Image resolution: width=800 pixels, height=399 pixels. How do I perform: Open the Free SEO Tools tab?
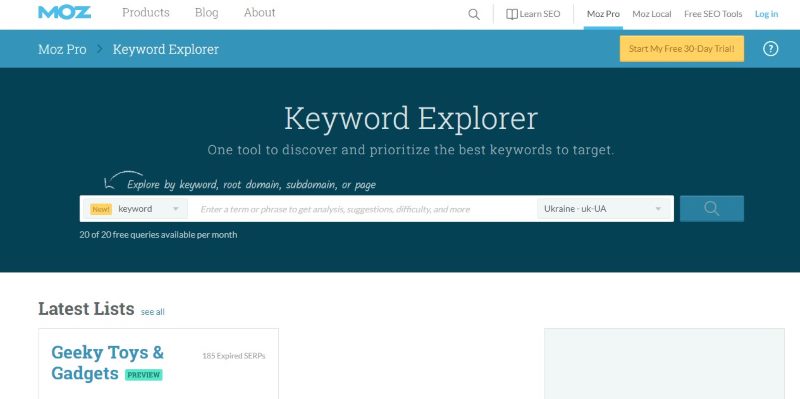click(x=713, y=14)
